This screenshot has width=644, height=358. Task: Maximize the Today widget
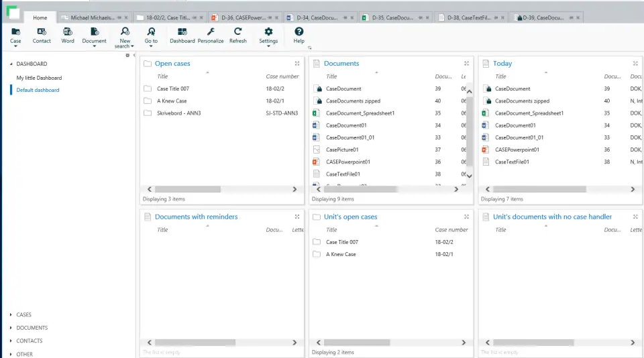pyautogui.click(x=635, y=63)
